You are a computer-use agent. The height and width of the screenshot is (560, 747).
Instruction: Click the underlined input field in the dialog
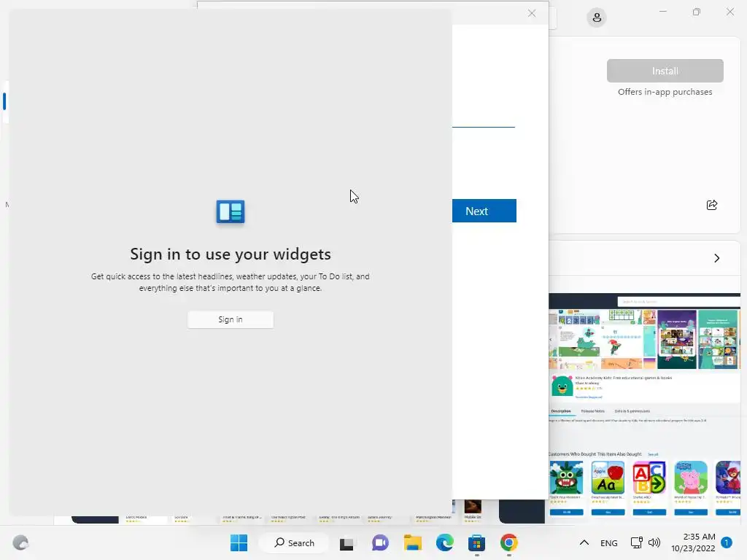point(484,119)
